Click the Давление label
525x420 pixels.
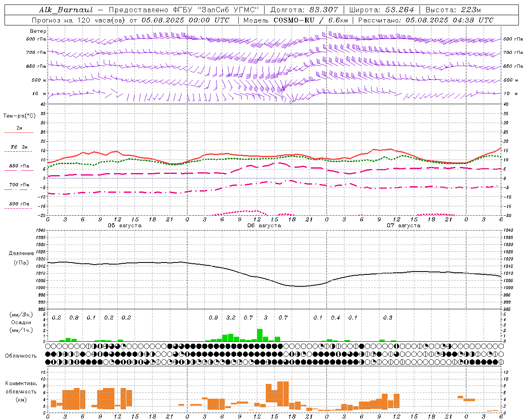click(x=21, y=253)
